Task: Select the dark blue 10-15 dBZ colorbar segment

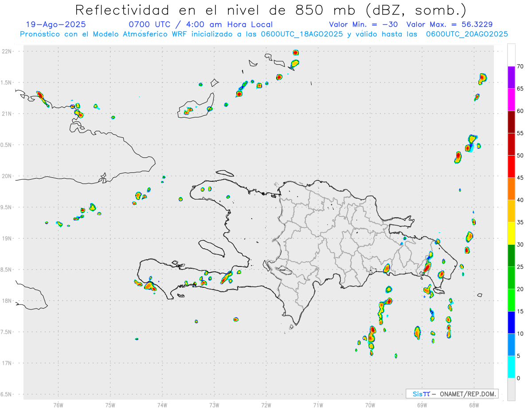Action: click(511, 322)
